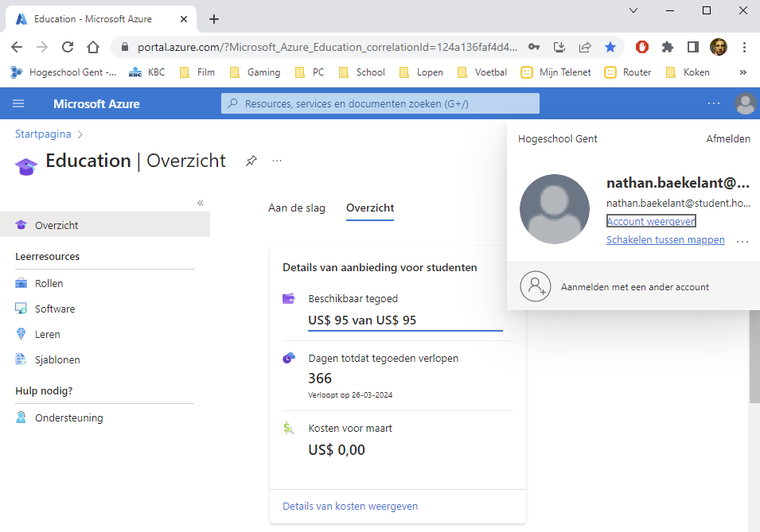
Task: Click the credits expiry clock icon
Action: 289,358
